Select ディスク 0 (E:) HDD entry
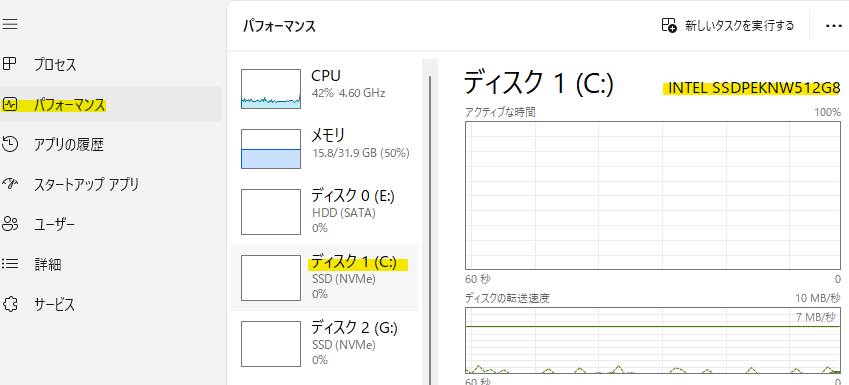This screenshot has height=385, width=849. pyautogui.click(x=324, y=211)
